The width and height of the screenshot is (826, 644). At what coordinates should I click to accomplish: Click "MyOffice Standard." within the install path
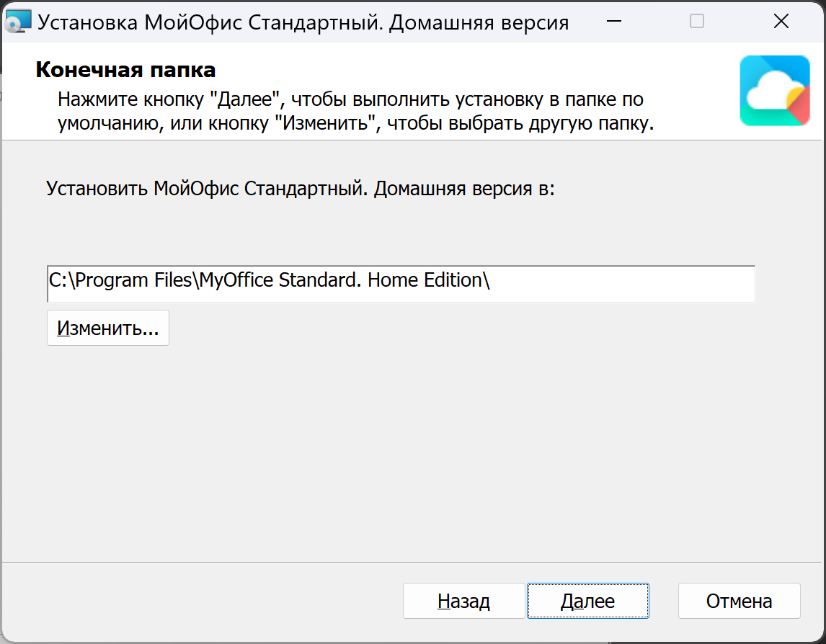point(281,281)
